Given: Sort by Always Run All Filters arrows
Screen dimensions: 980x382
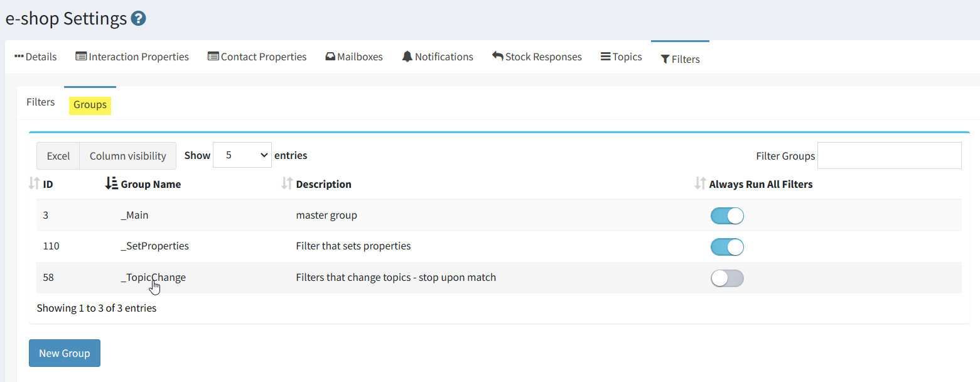Looking at the screenshot, I should (x=700, y=184).
